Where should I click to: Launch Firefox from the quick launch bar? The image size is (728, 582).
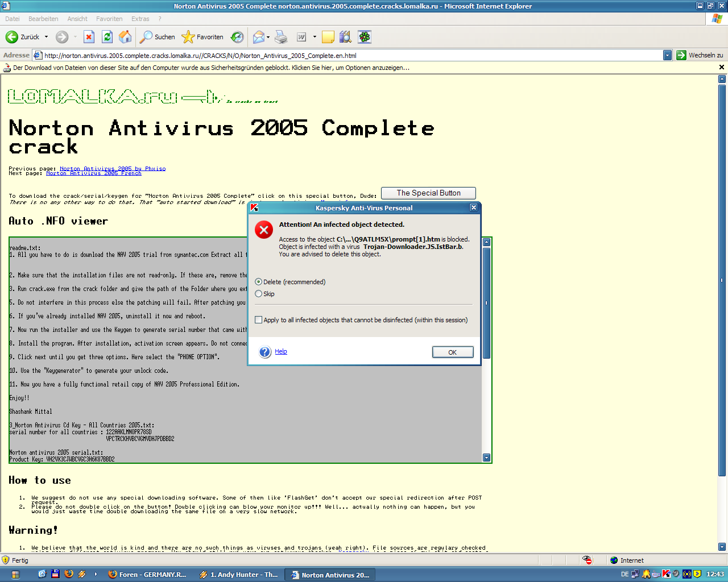click(69, 574)
